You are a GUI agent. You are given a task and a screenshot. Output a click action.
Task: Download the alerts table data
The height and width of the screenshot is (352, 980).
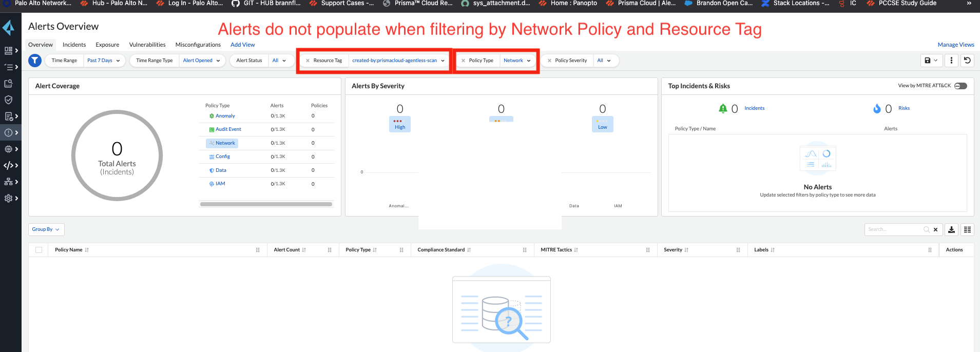[951, 229]
